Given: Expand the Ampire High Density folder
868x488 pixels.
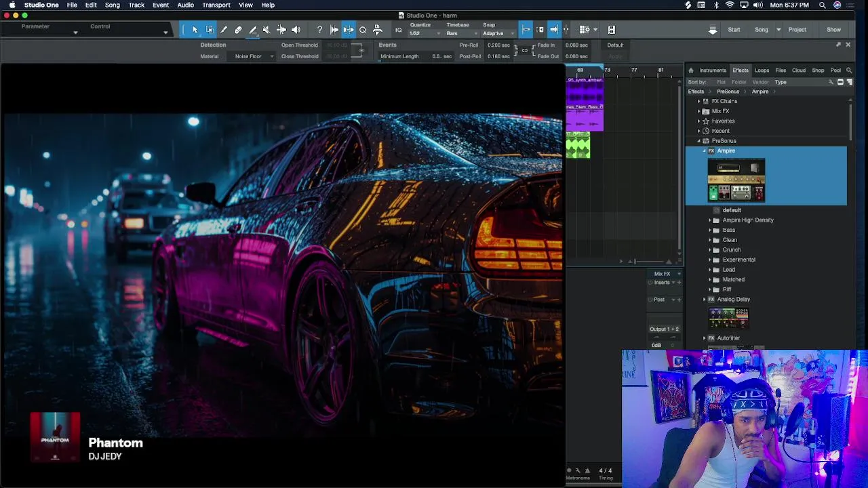Looking at the screenshot, I should click(709, 220).
